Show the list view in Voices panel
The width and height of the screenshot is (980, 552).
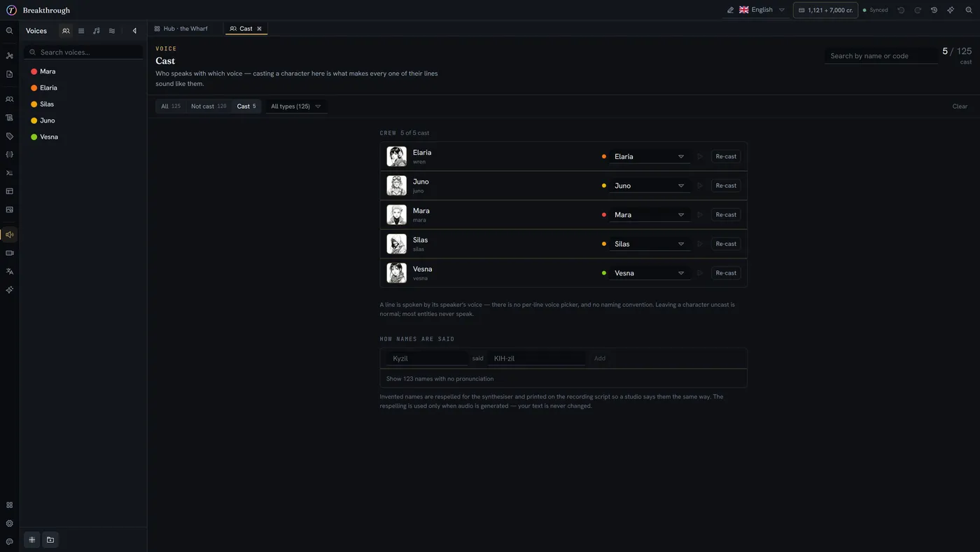(81, 31)
